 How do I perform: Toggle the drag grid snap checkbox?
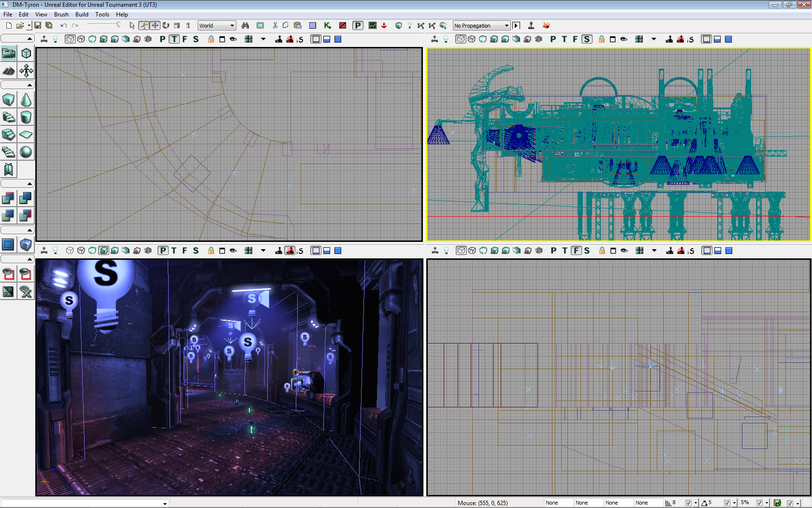coord(688,503)
